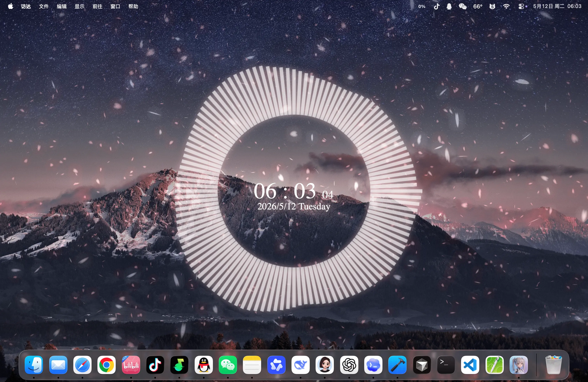Open the 窗口 menu
The width and height of the screenshot is (588, 382).
pos(115,6)
